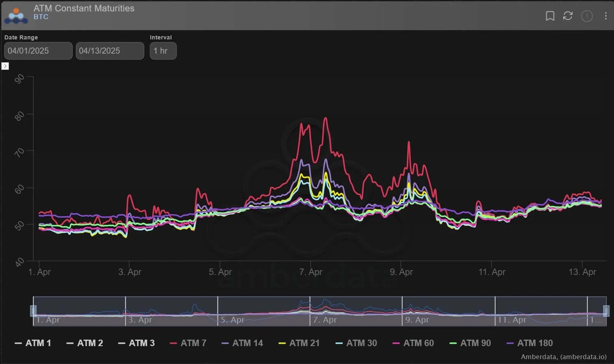Click the 13. Apr x-axis label
The width and height of the screenshot is (614, 364).
582,272
